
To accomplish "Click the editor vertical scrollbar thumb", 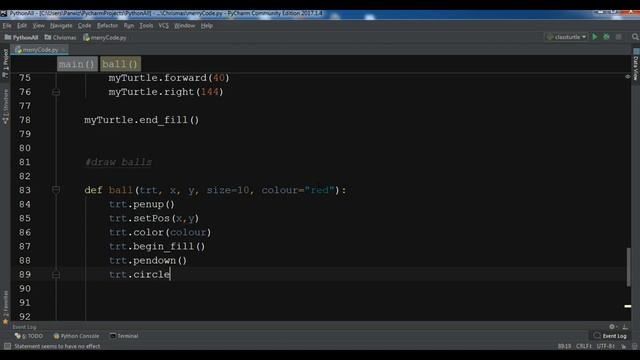I will click(x=629, y=267).
